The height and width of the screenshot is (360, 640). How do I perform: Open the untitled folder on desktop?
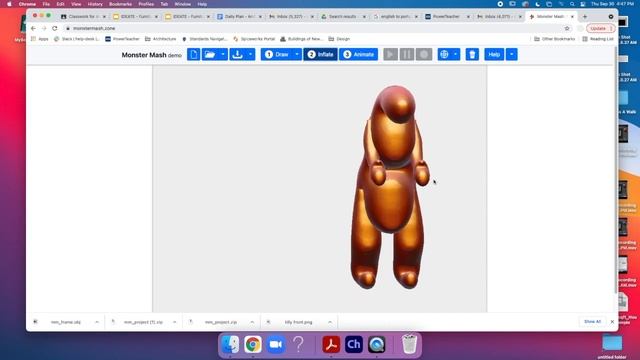pyautogui.click(x=612, y=346)
